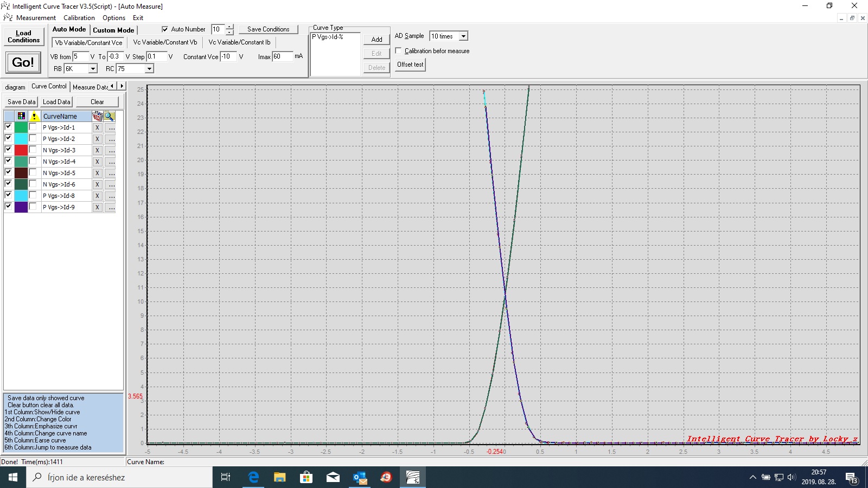Jump to measure data of N Vgs->Id-5
868x488 pixels.
pyautogui.click(x=110, y=173)
